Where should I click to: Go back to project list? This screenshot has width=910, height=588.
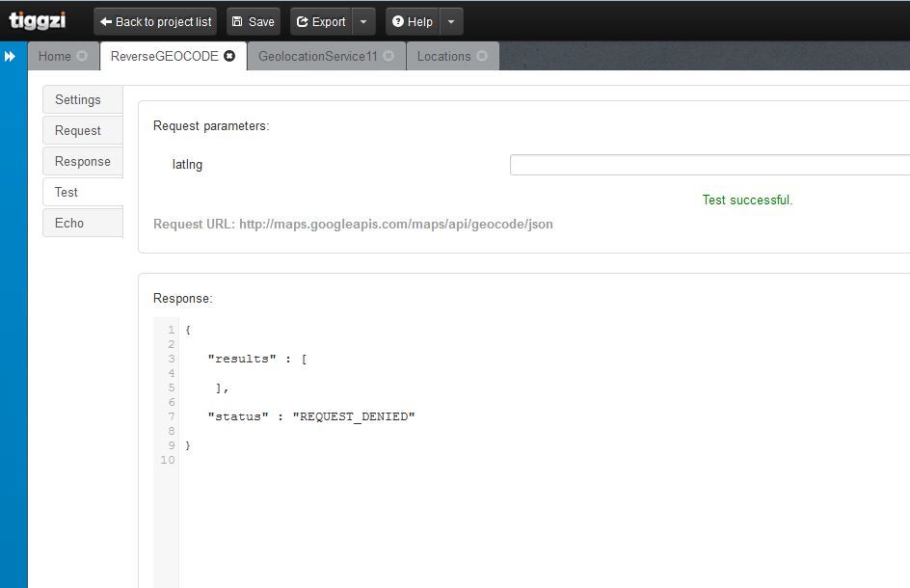pyautogui.click(x=156, y=21)
